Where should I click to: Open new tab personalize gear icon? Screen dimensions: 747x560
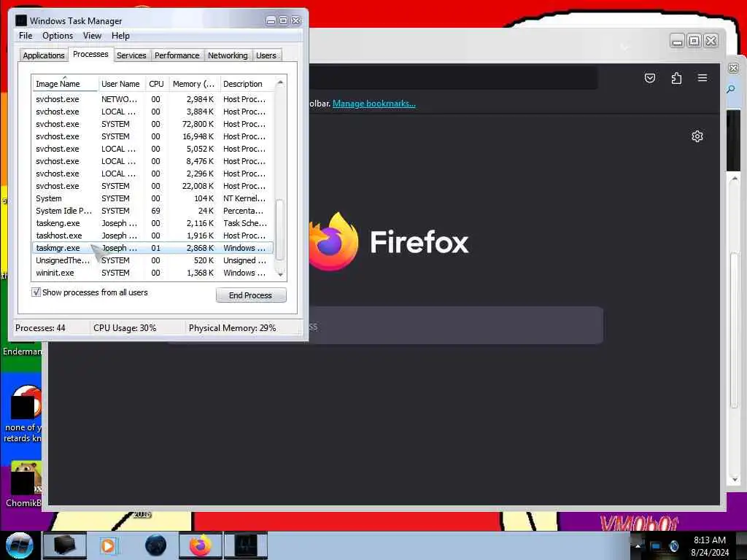[x=697, y=136]
